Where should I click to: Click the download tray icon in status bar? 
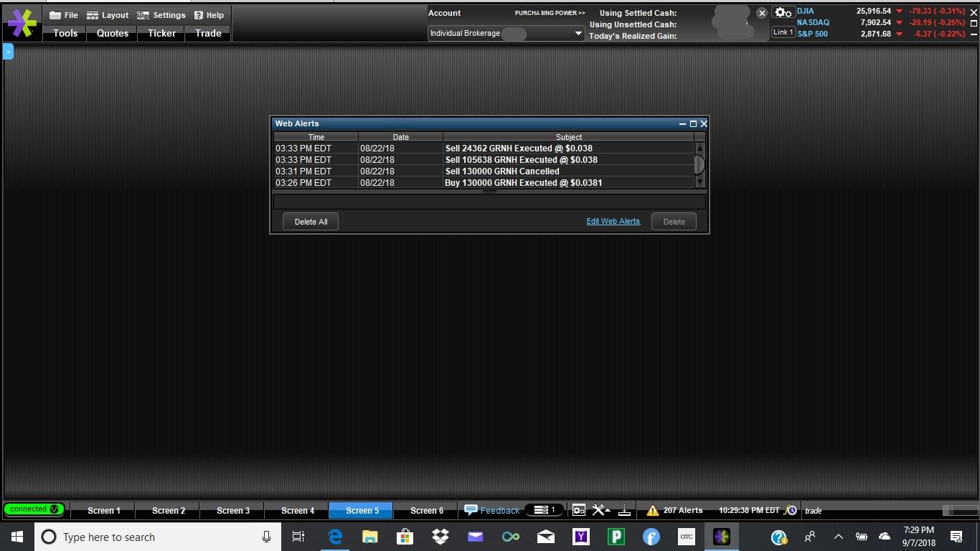point(624,510)
